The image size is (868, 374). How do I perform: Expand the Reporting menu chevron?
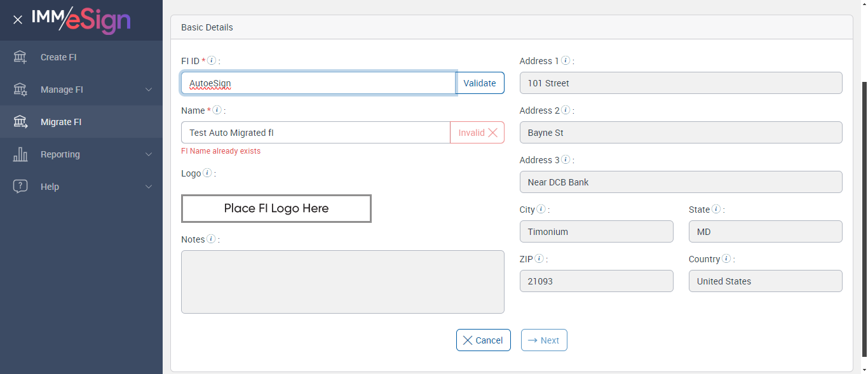coord(149,154)
